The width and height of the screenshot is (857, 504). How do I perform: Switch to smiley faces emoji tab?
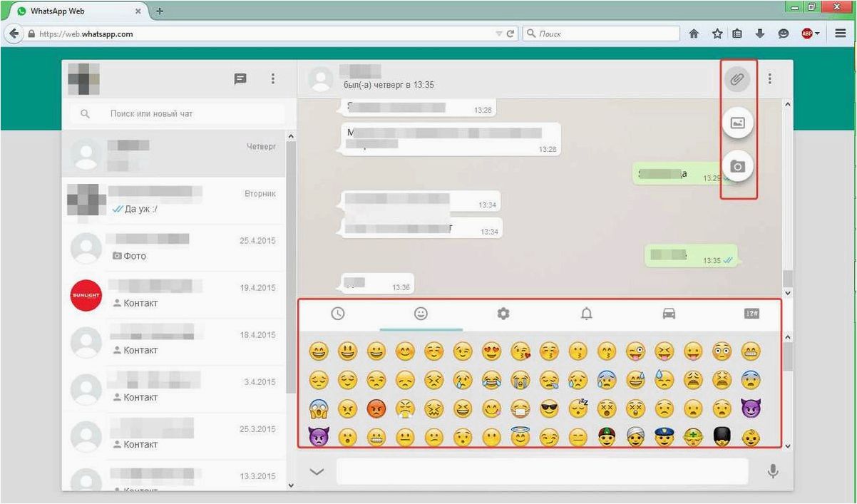(x=421, y=314)
